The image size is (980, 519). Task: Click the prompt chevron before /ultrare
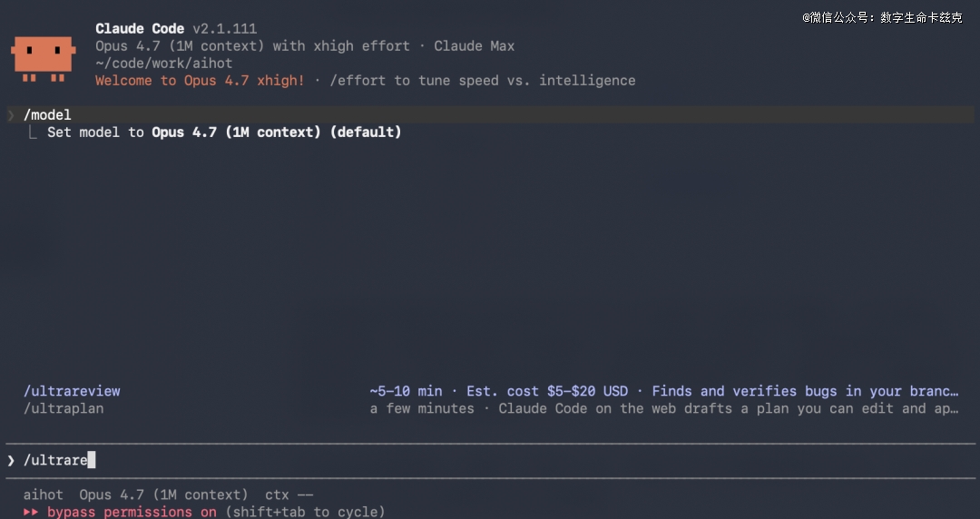tap(11, 461)
